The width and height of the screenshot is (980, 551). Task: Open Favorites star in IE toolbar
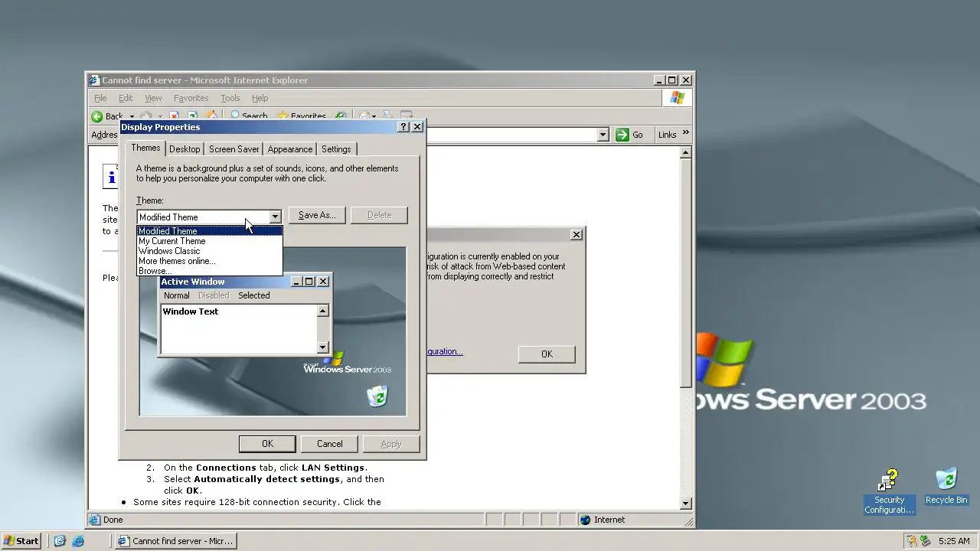pyautogui.click(x=283, y=116)
